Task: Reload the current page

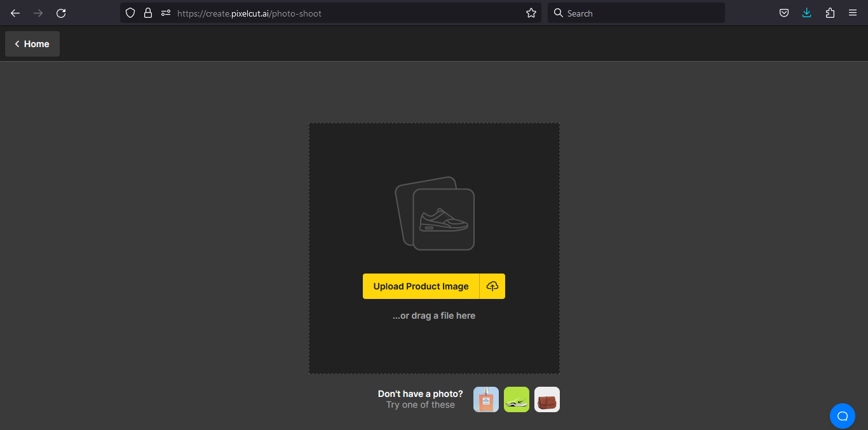Action: [x=61, y=13]
